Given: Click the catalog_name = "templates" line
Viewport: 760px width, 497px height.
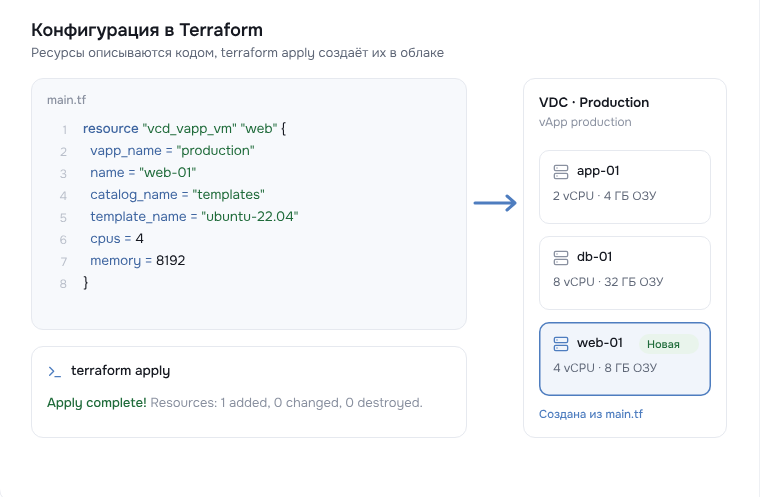Looking at the screenshot, I should coord(177,194).
